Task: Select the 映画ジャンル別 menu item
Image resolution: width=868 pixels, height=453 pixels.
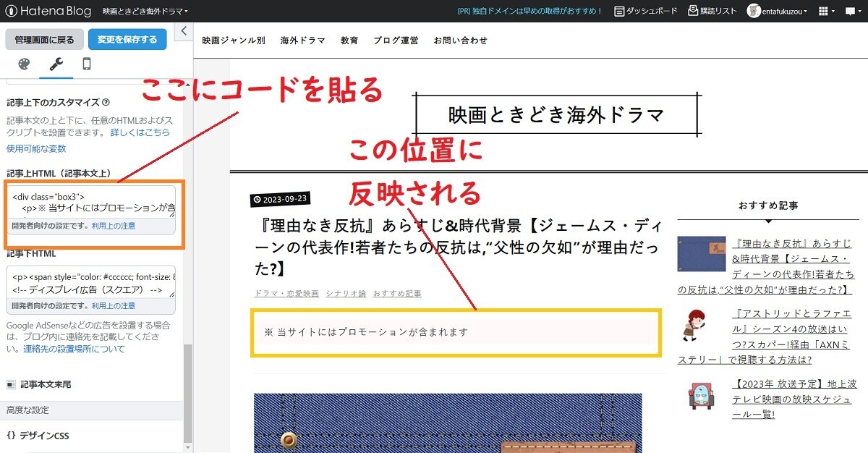Action: click(233, 41)
